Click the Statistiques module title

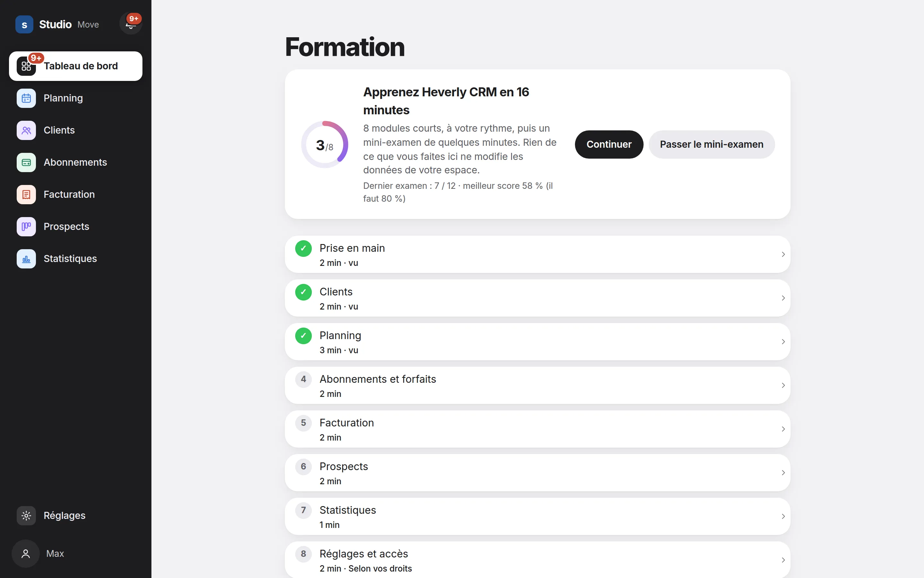pyautogui.click(x=347, y=510)
